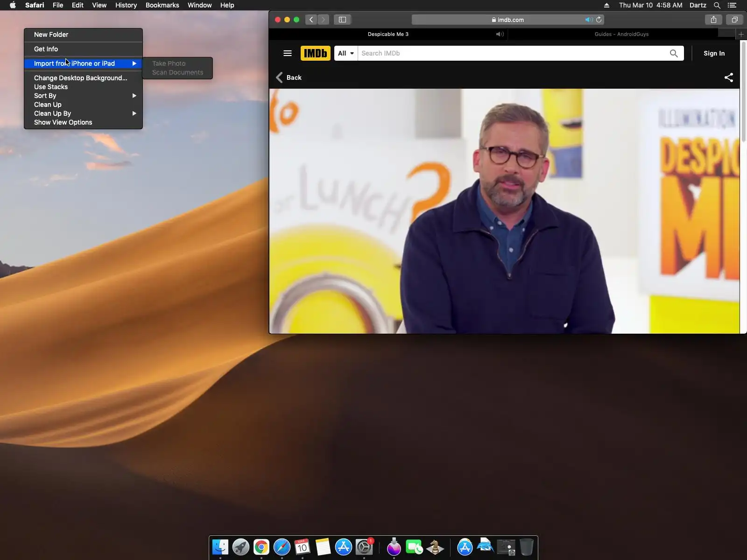The height and width of the screenshot is (560, 747).
Task: Reload the imdb.com page
Action: click(x=599, y=20)
